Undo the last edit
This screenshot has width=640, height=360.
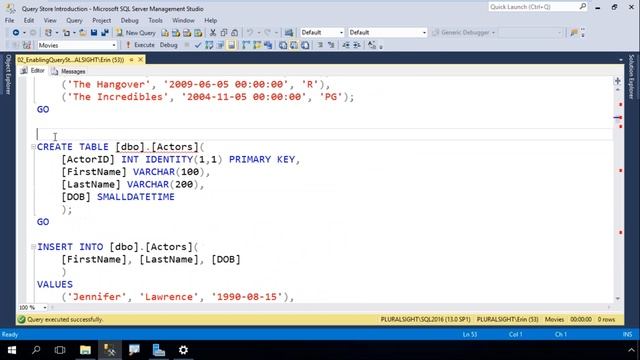250,32
